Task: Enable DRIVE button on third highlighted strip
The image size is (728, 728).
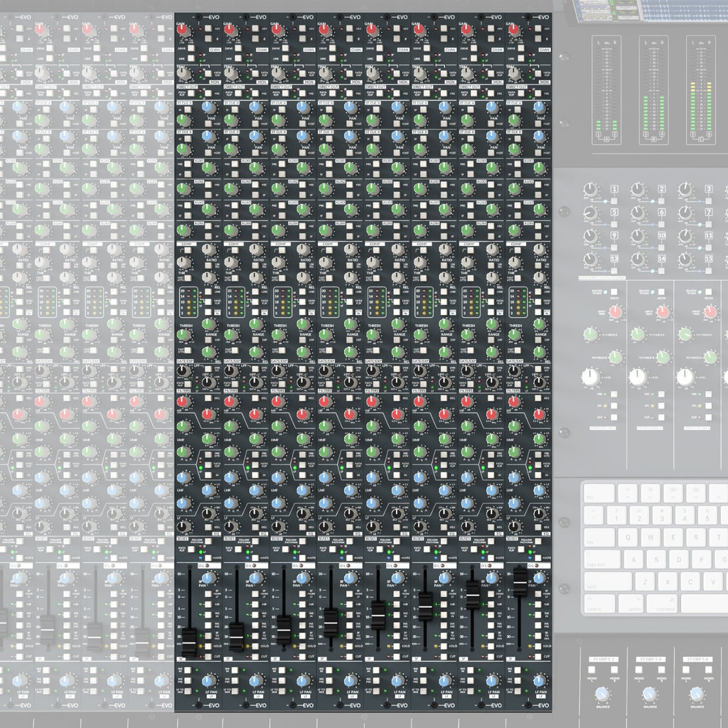Action: tap(286, 48)
